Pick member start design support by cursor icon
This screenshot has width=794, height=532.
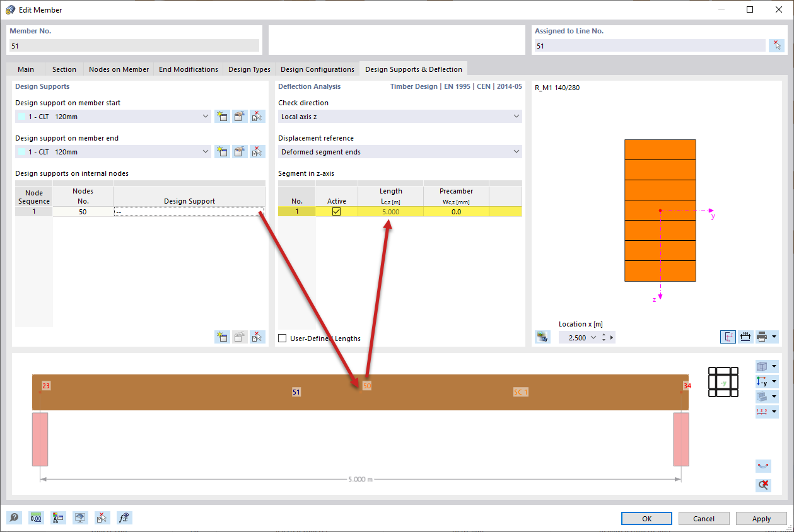coord(257,116)
